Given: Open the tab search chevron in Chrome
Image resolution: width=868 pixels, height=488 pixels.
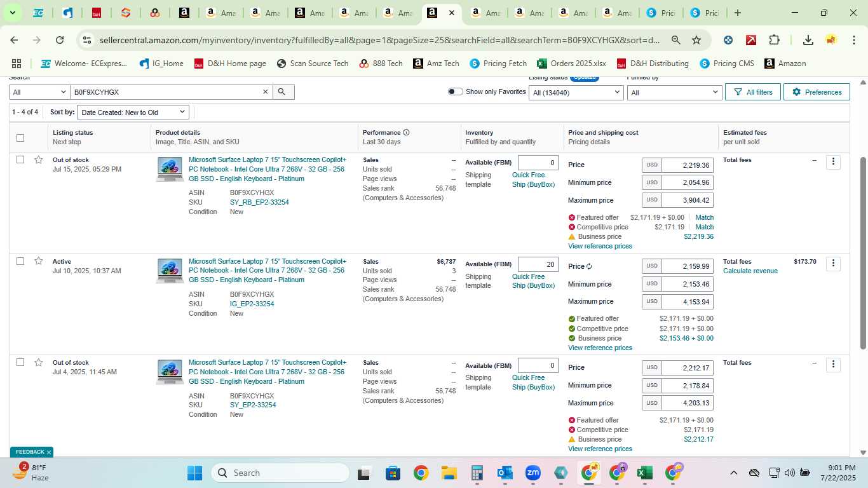Looking at the screenshot, I should [11, 13].
